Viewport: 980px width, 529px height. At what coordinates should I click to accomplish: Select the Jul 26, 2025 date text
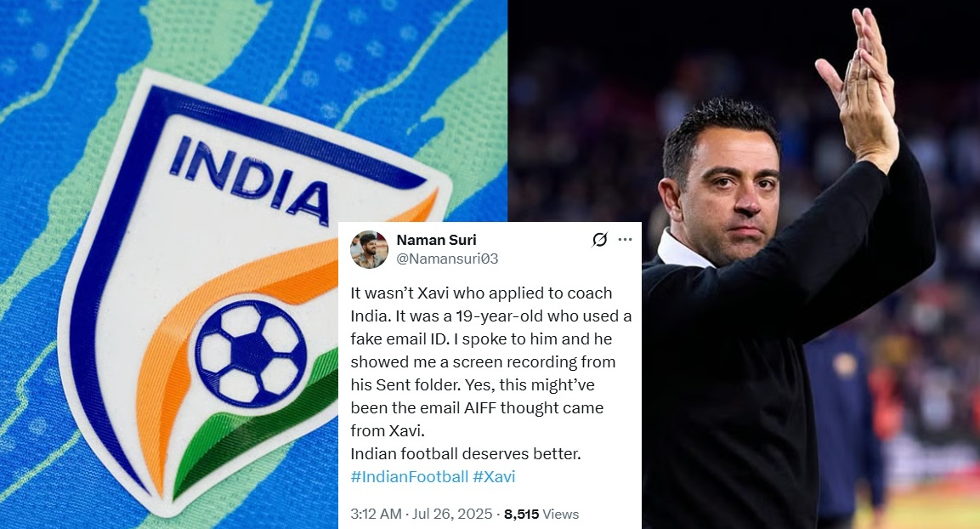(x=452, y=514)
